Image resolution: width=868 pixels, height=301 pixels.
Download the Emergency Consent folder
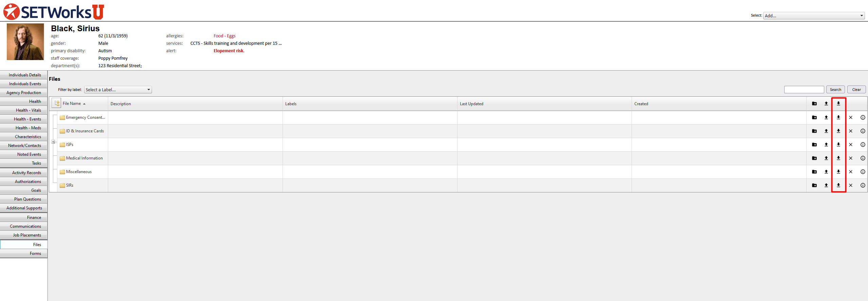(838, 117)
